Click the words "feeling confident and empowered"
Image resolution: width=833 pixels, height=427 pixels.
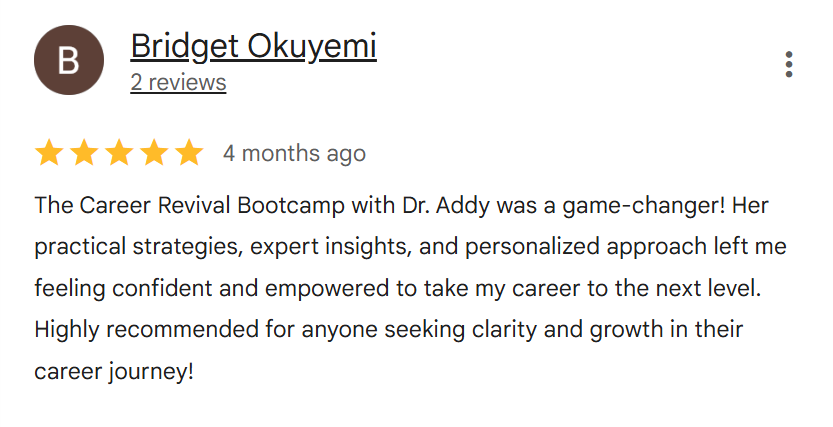point(205,288)
